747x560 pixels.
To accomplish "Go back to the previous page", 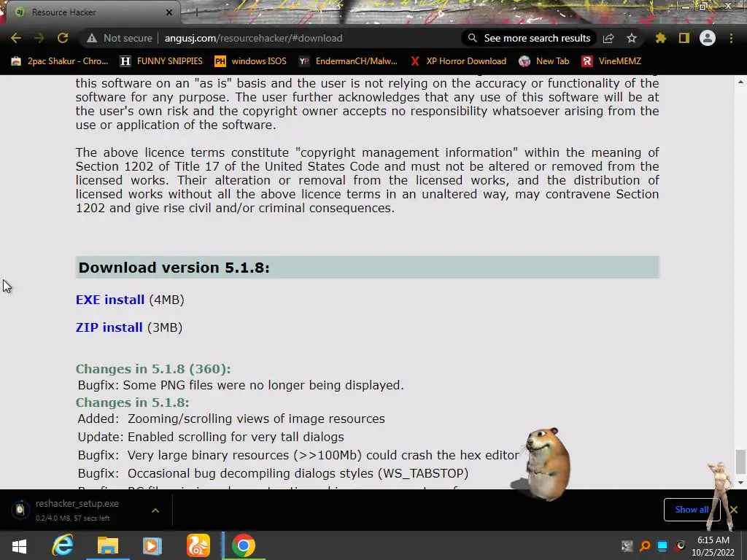I will coord(16,38).
